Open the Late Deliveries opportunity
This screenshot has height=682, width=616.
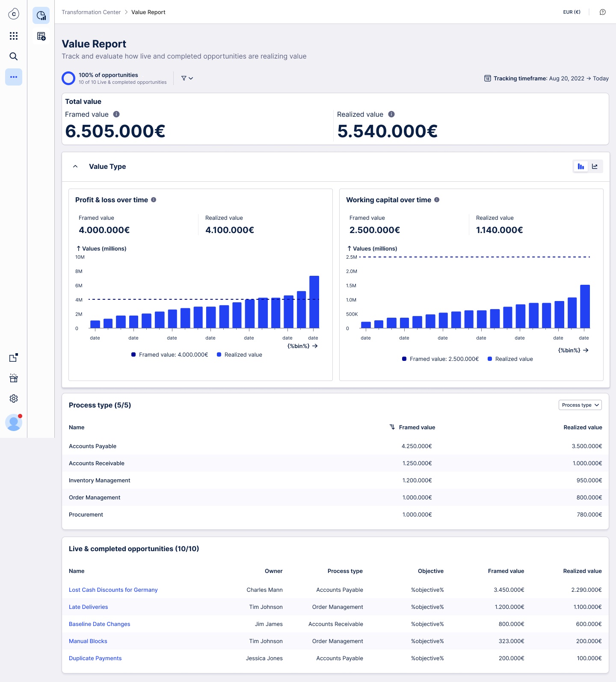(89, 607)
